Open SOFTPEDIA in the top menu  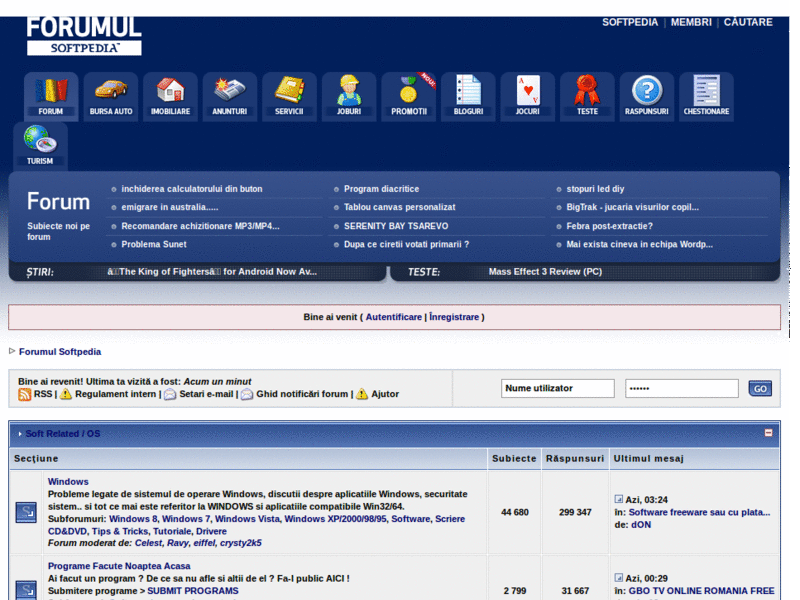(630, 22)
